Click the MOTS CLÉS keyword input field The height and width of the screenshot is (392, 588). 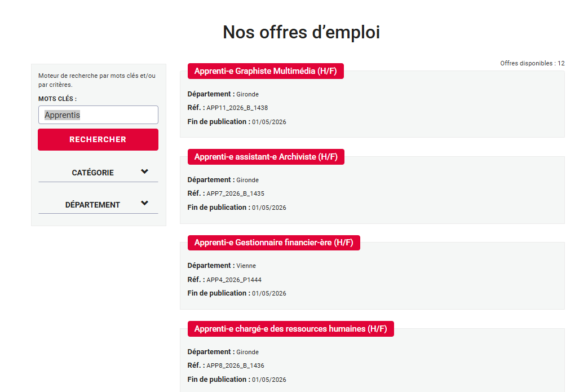(98, 114)
